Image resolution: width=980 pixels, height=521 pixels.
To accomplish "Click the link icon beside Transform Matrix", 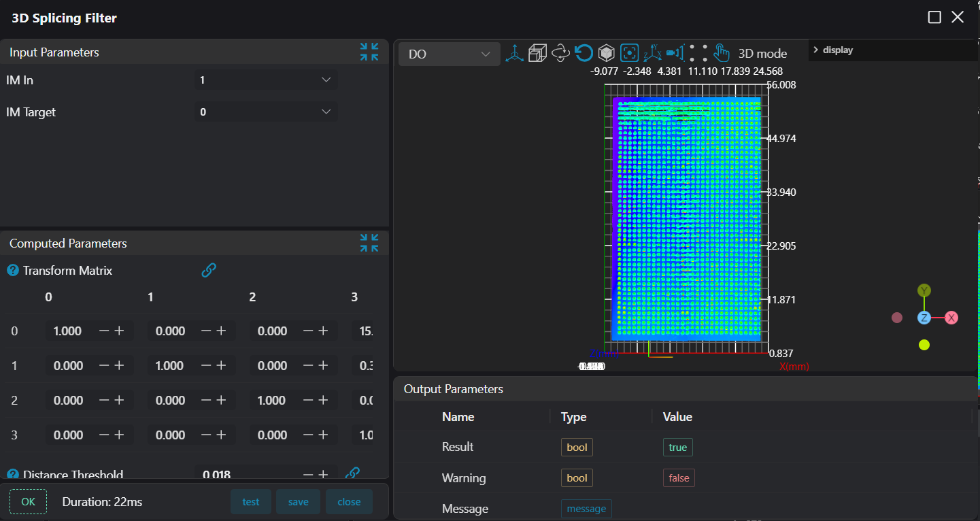I will [x=209, y=270].
